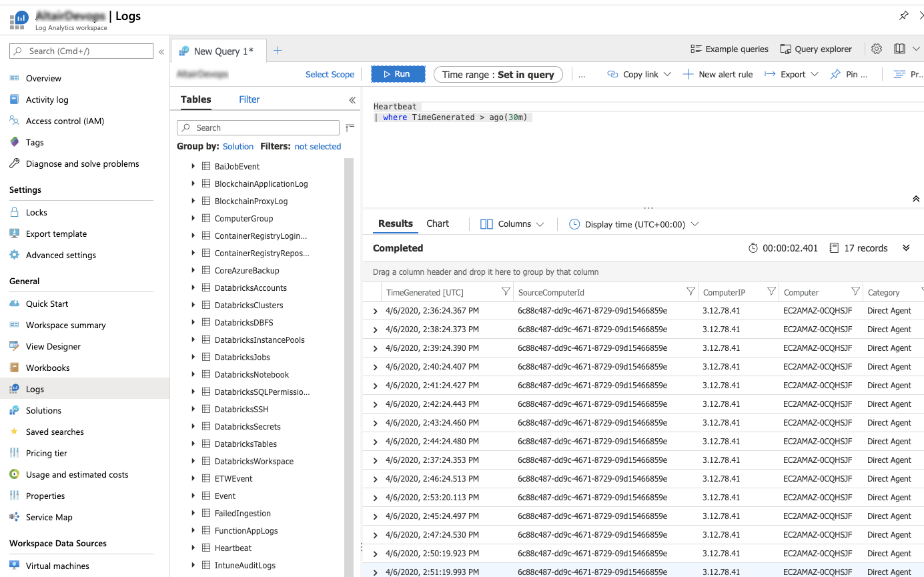Switch to the Chart tab
The width and height of the screenshot is (924, 577).
438,223
